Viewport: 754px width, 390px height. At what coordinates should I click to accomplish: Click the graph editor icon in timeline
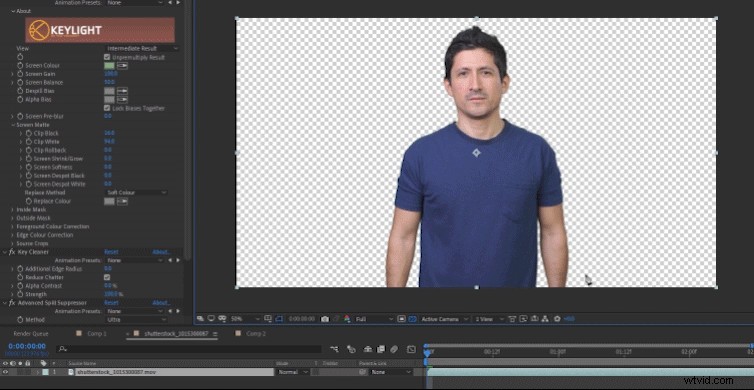point(411,350)
